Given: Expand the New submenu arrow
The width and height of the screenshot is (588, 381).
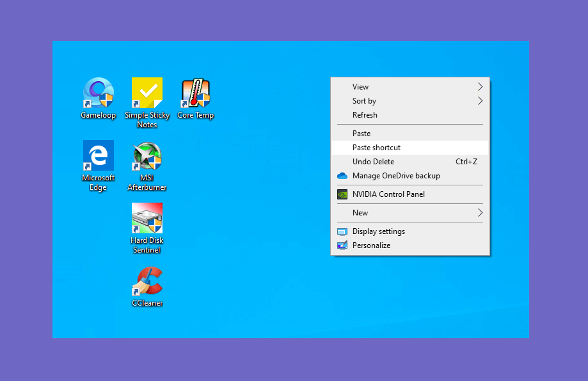Looking at the screenshot, I should click(480, 213).
